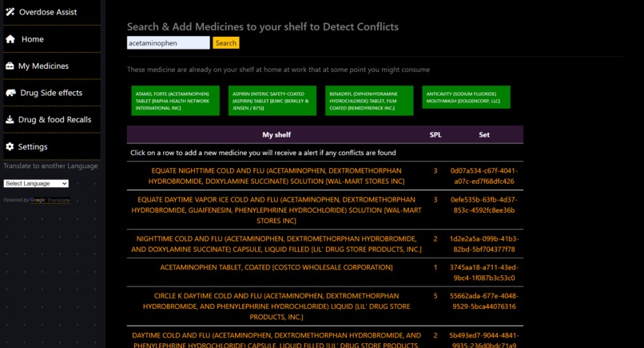This screenshot has width=644, height=348.
Task: Open the Select Language dropdown
Action: tap(36, 183)
